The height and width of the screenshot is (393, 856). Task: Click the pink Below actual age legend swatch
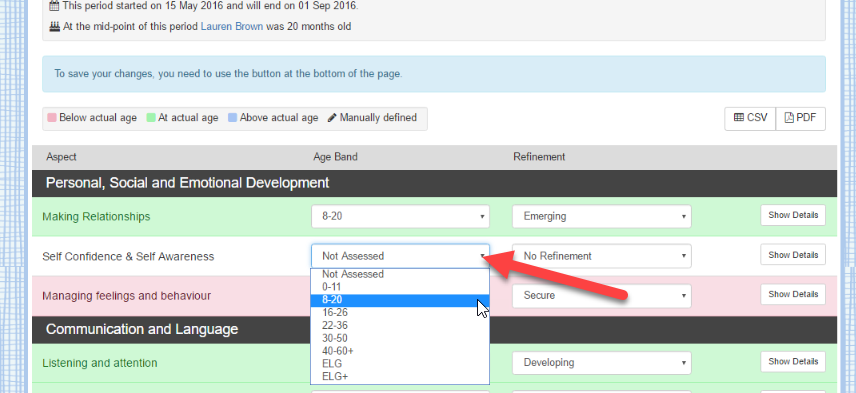click(52, 117)
